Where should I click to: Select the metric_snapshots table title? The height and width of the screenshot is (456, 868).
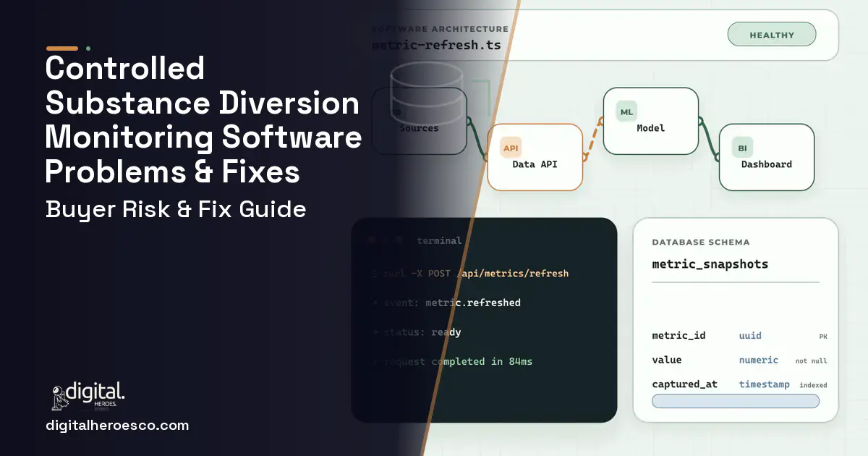point(710,264)
